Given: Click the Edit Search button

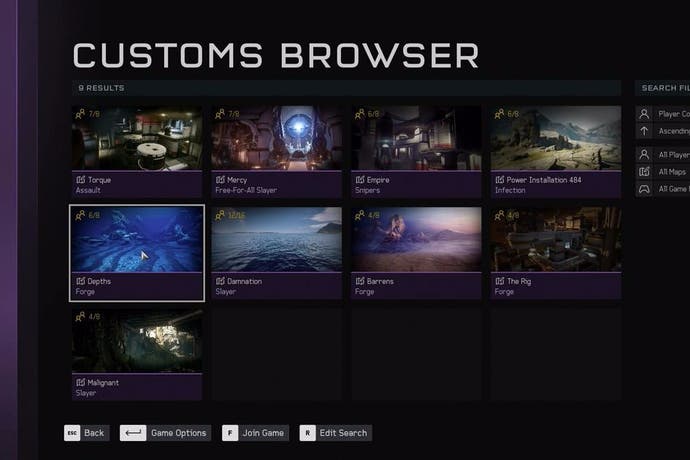Looking at the screenshot, I should click(x=335, y=433).
